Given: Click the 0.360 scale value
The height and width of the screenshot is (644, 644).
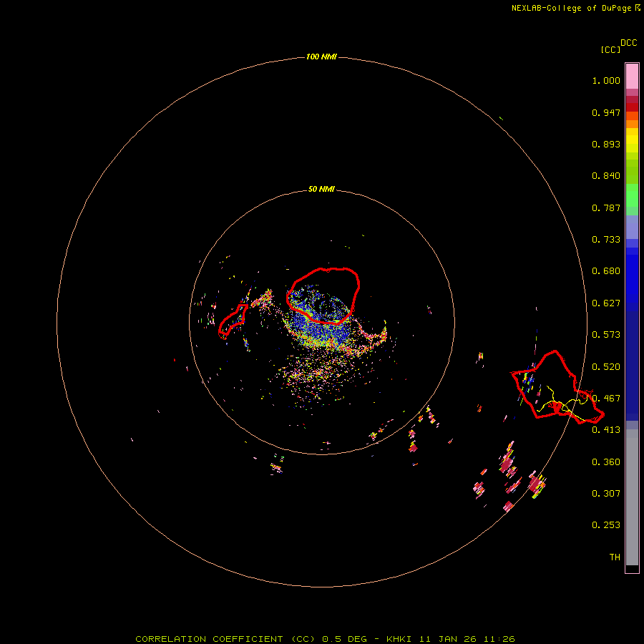Looking at the screenshot, I should (x=606, y=462).
